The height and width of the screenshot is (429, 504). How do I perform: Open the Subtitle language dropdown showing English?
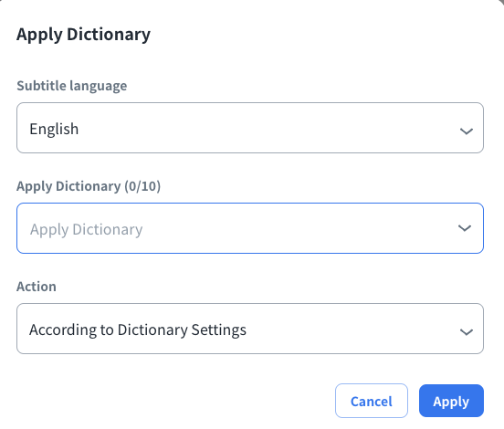tap(250, 128)
